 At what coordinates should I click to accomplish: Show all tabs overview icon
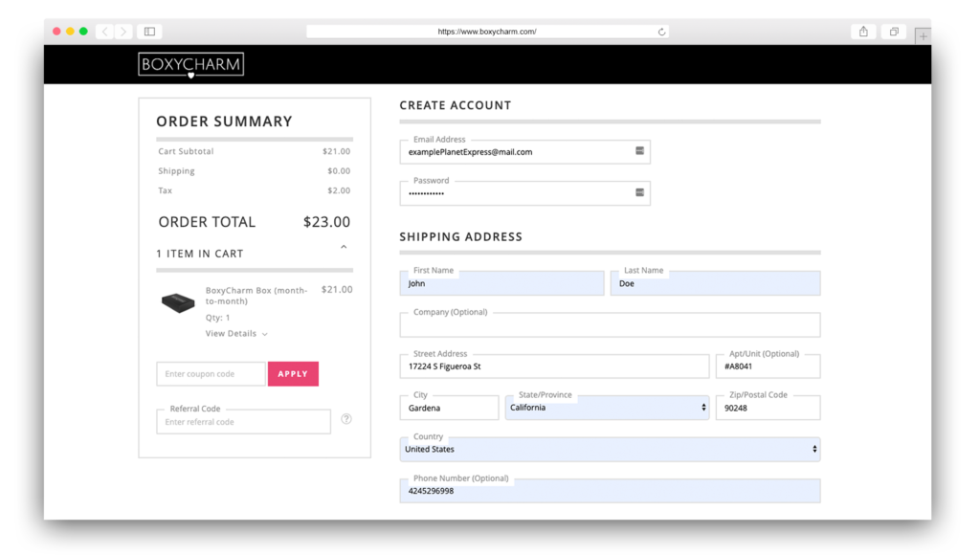pyautogui.click(x=894, y=32)
